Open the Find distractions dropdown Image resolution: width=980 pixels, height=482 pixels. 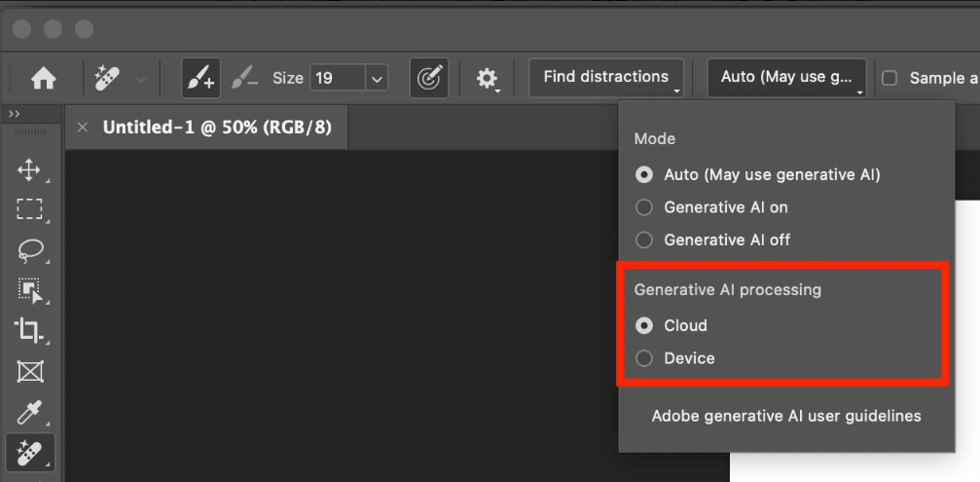tap(605, 78)
